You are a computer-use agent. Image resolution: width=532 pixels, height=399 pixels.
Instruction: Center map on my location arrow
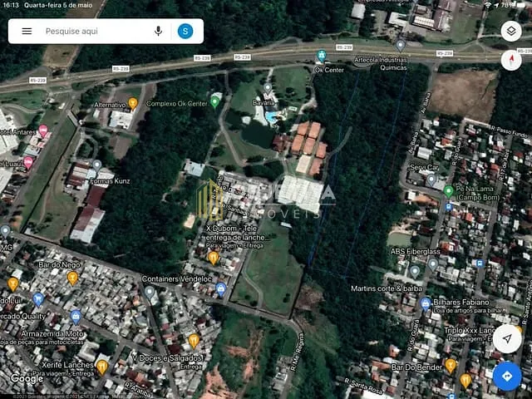(507, 338)
